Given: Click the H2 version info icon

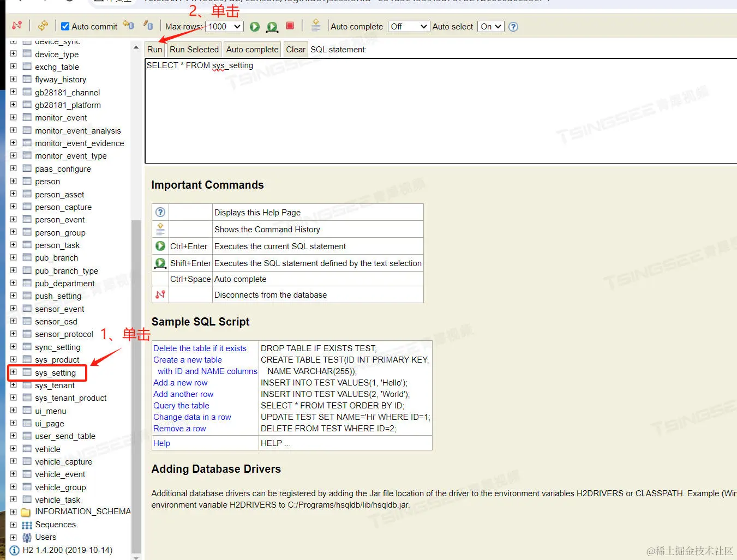Looking at the screenshot, I should pyautogui.click(x=15, y=551).
